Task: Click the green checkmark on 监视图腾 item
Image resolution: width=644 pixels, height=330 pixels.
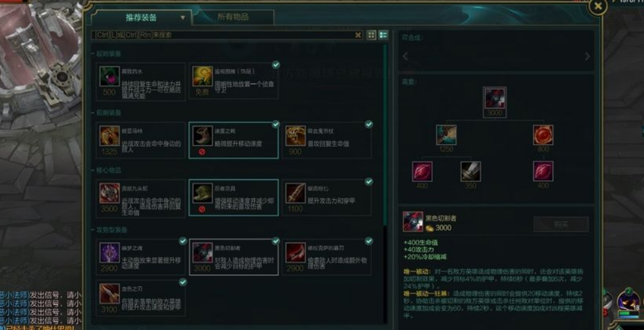Action: [276, 65]
